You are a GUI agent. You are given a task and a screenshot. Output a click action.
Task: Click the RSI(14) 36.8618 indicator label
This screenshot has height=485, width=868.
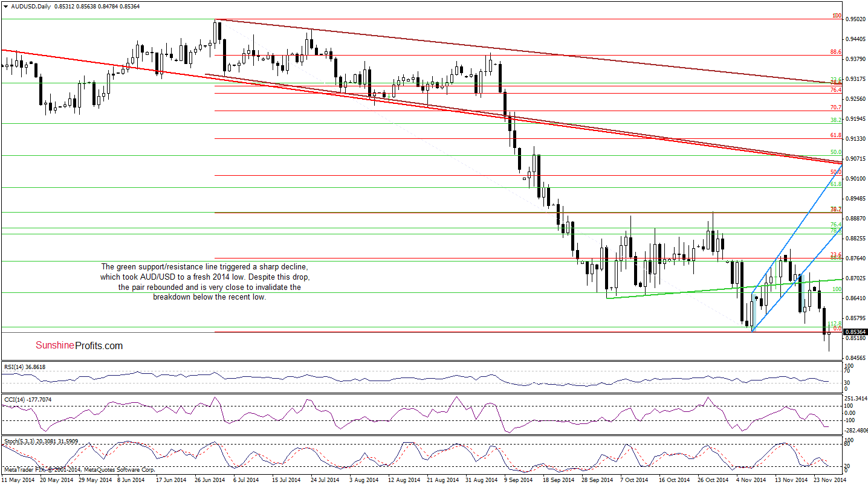24,367
